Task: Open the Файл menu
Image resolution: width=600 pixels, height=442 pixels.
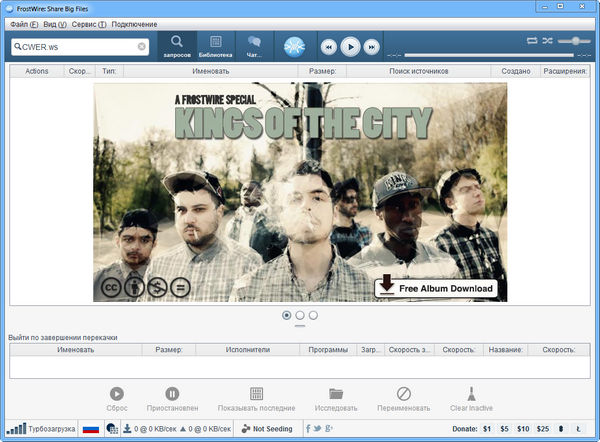Action: (x=24, y=23)
